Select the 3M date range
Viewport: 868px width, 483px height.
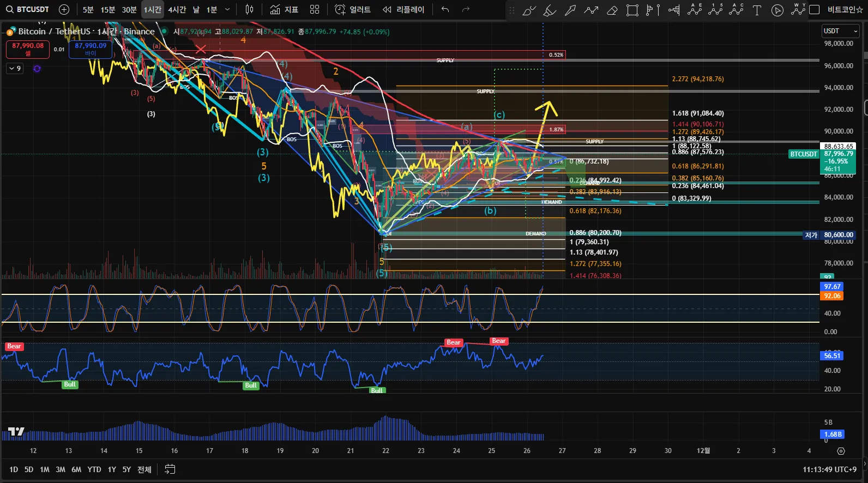[61, 469]
